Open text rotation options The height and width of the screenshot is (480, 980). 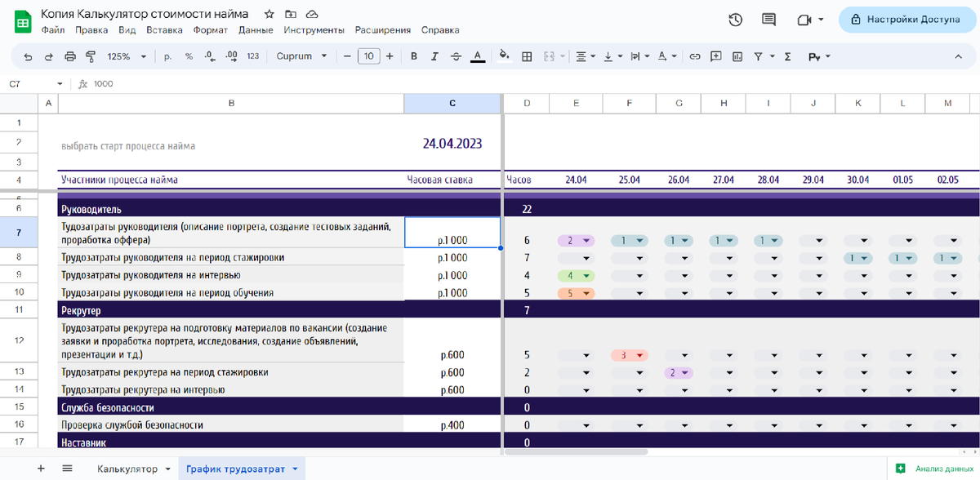click(x=666, y=56)
